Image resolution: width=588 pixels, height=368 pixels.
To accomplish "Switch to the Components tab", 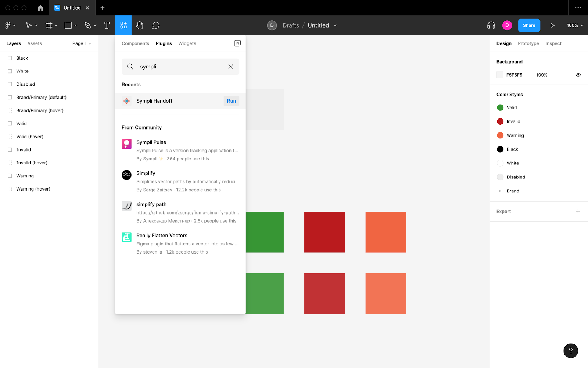I will (x=136, y=43).
